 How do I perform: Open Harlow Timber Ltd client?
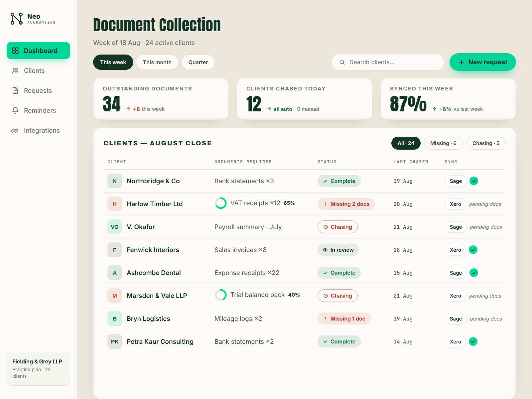[155, 204]
